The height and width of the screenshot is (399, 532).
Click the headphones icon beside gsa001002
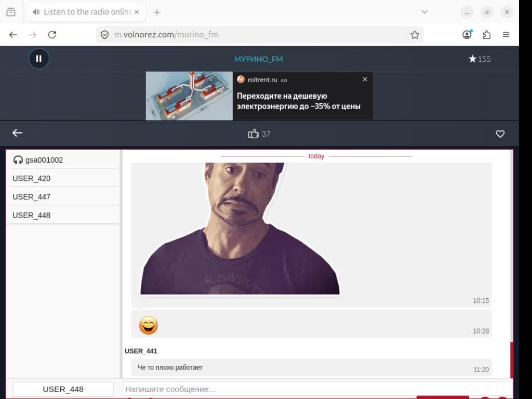pos(18,160)
